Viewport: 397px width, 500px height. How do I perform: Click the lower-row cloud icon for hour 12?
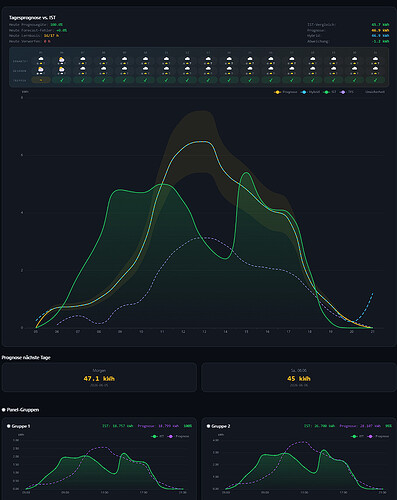click(187, 69)
